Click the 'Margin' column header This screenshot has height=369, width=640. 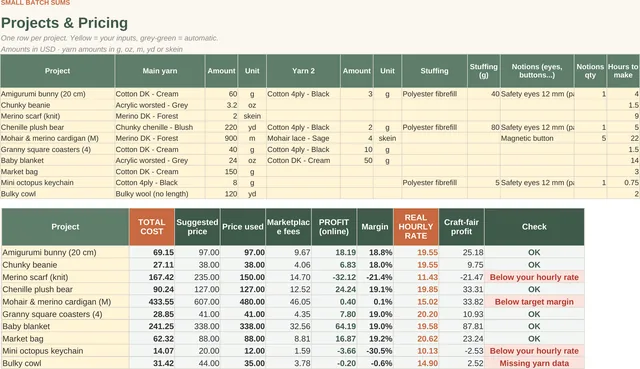click(375, 227)
